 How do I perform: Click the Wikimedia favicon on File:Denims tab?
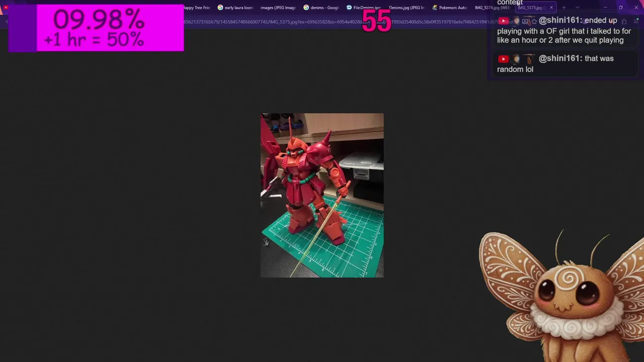click(x=349, y=8)
